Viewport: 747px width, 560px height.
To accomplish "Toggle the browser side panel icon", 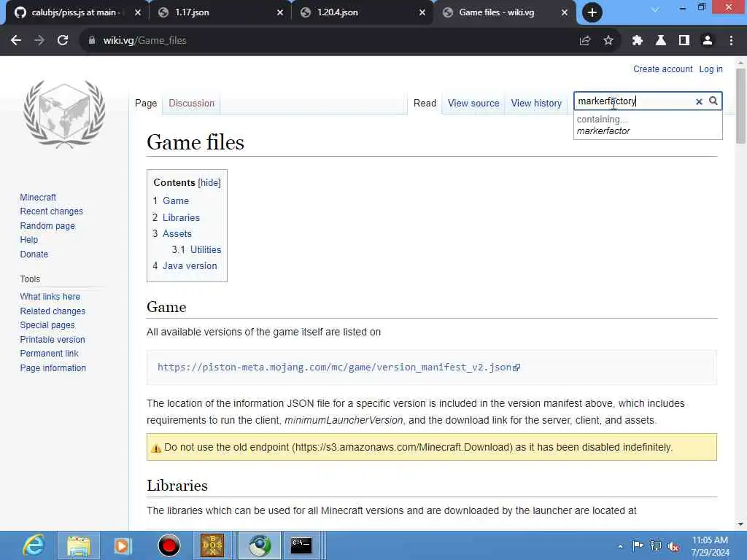I will (684, 41).
